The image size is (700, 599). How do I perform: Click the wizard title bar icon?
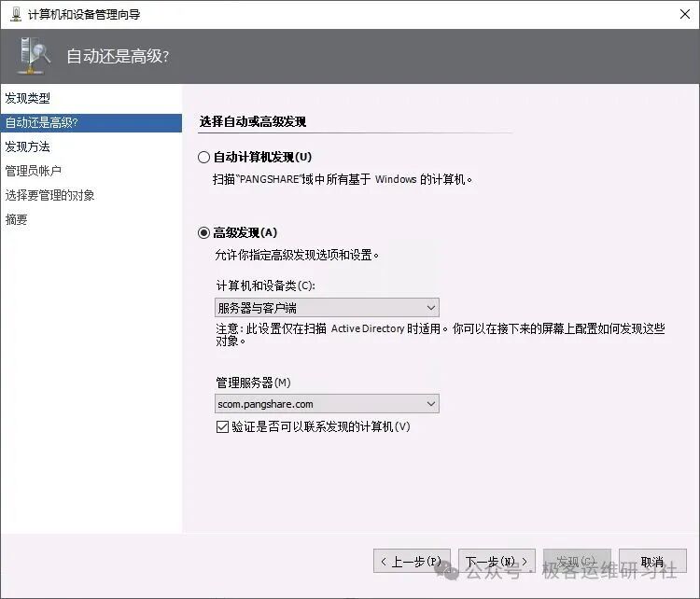16,14
